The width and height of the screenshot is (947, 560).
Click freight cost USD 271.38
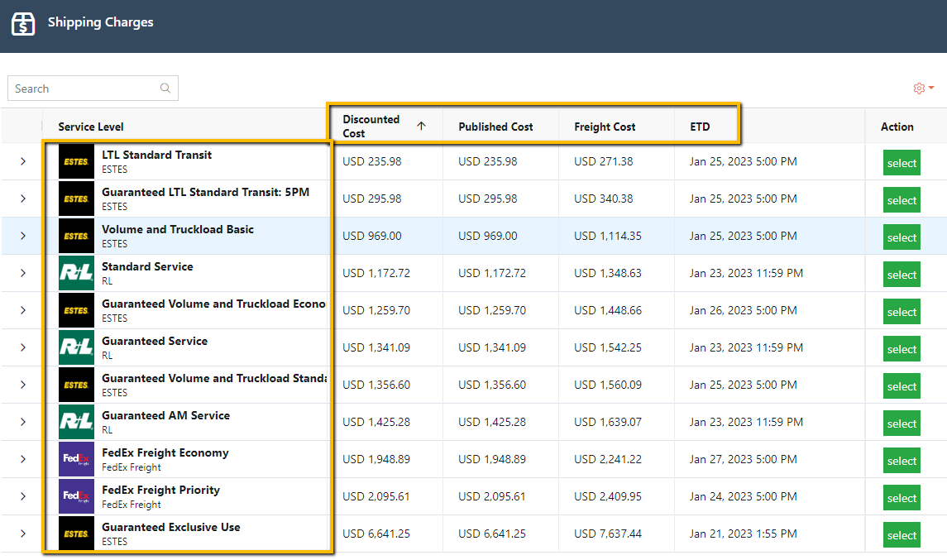pos(603,161)
